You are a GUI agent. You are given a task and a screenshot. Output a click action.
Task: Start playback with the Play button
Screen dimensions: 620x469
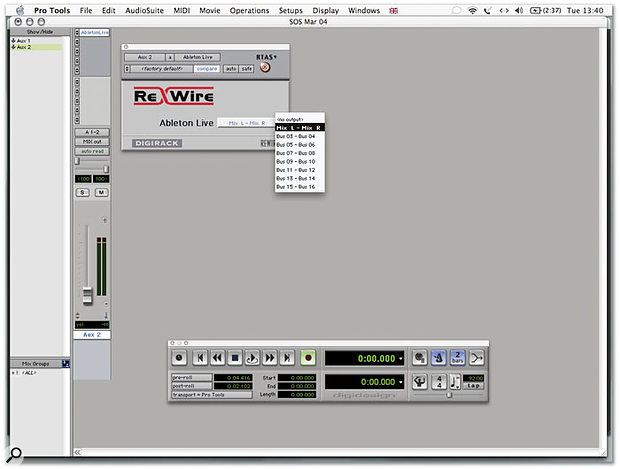[x=252, y=358]
